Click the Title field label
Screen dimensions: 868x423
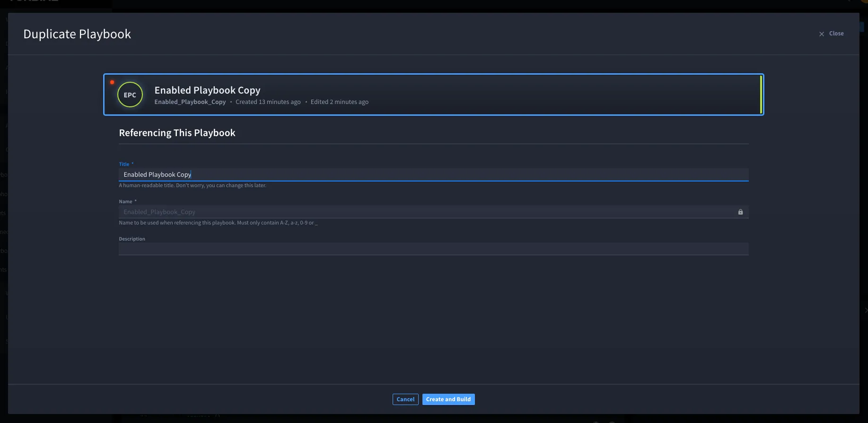pyautogui.click(x=124, y=164)
